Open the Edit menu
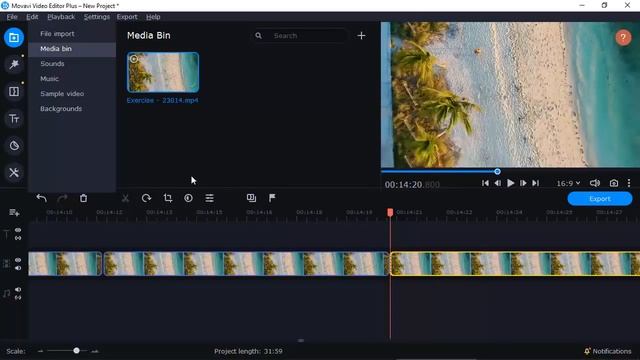The height and width of the screenshot is (360, 640). [x=32, y=17]
